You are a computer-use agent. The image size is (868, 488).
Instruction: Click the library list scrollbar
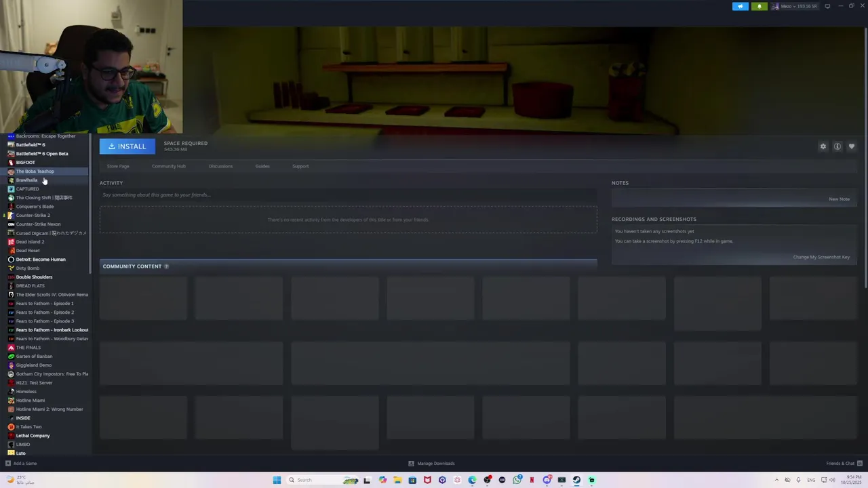[90, 203]
